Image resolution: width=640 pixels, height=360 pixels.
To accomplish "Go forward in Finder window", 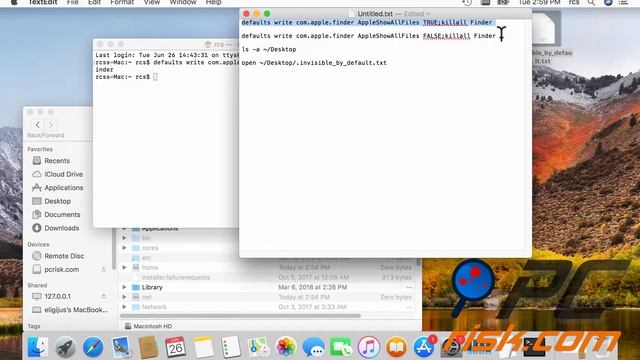I will [51, 125].
